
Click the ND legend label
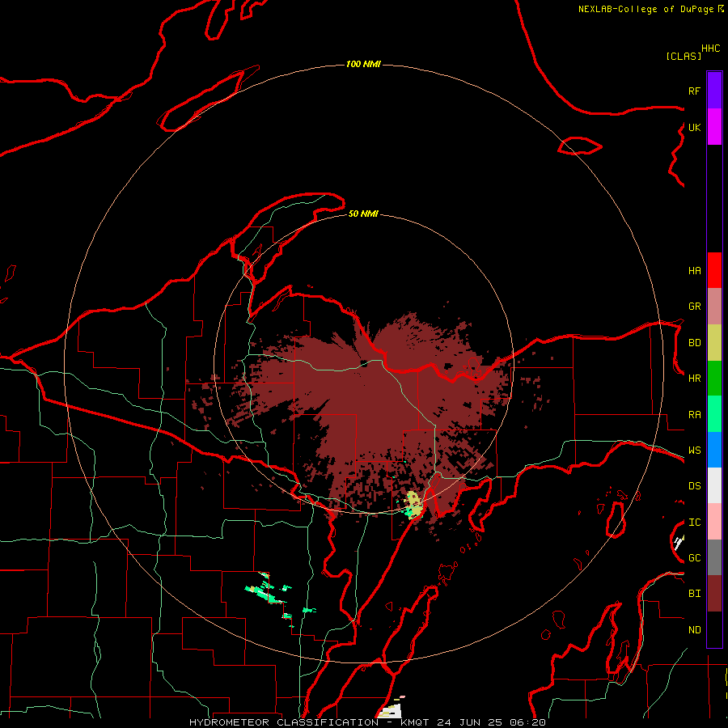[694, 630]
